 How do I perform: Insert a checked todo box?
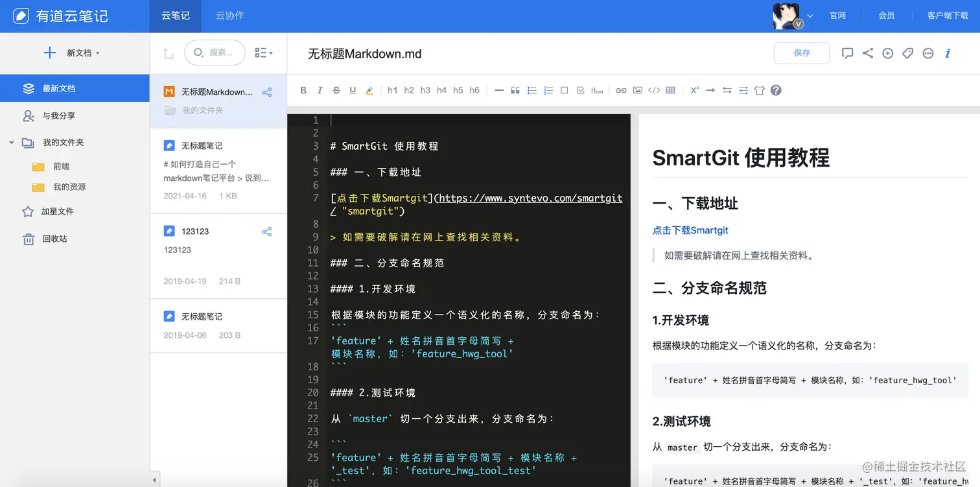pyautogui.click(x=581, y=90)
